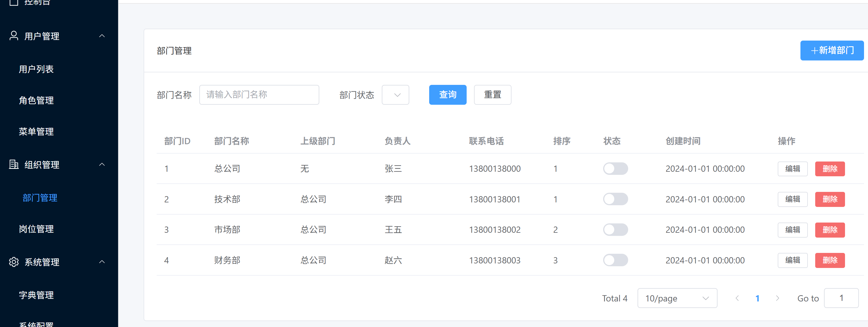Open 岗位管理 in sidebar

[x=36, y=229]
